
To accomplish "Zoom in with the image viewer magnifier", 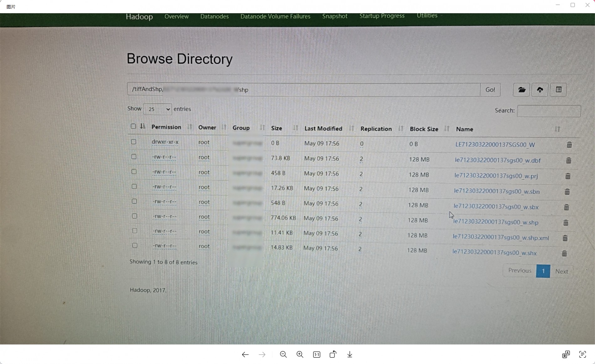I will (300, 354).
